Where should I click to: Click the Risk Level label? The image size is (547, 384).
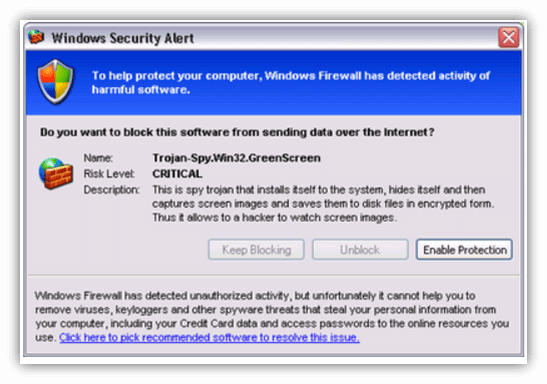109,174
